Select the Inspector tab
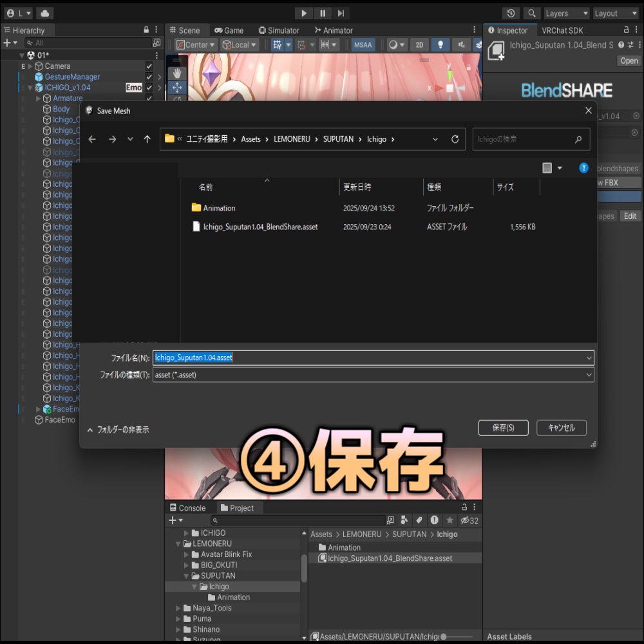 508,30
